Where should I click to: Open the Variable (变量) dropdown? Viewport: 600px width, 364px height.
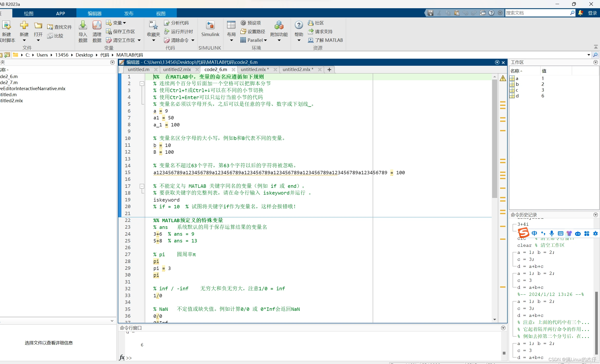tap(116, 23)
